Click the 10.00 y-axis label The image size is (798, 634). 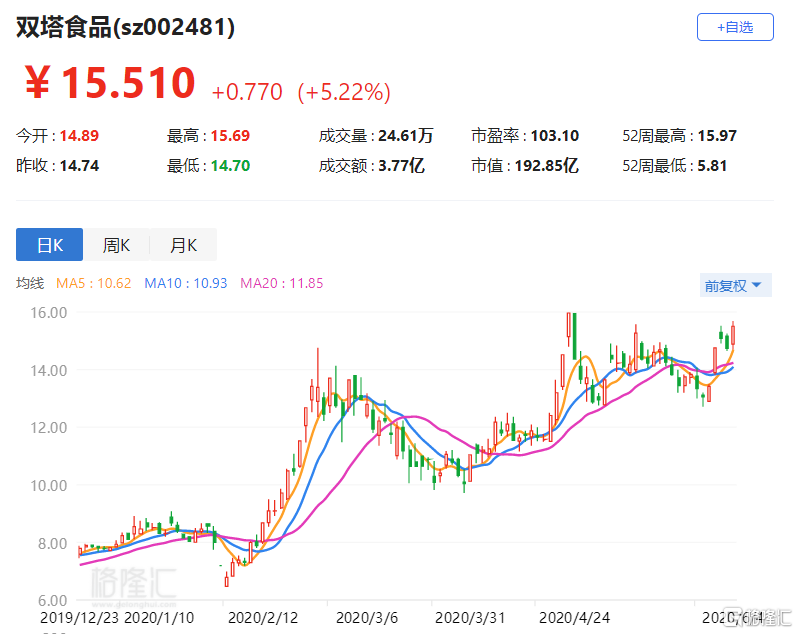48,485
